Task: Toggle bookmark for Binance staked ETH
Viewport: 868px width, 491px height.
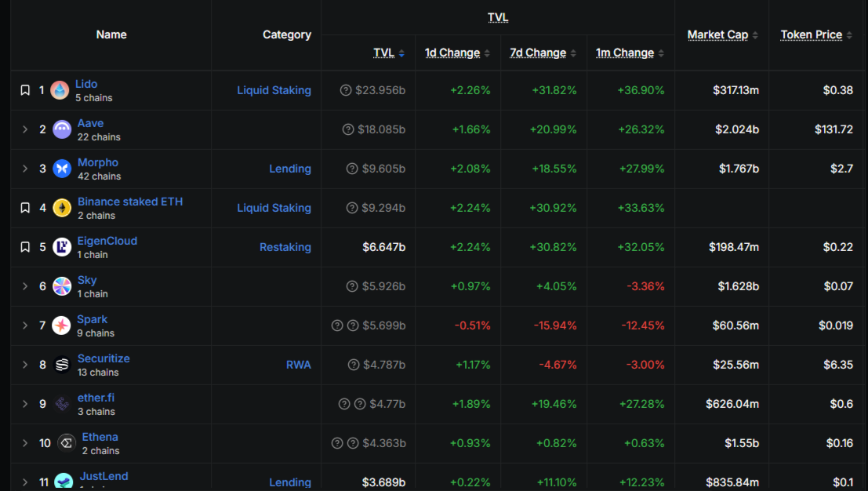Action: coord(25,208)
